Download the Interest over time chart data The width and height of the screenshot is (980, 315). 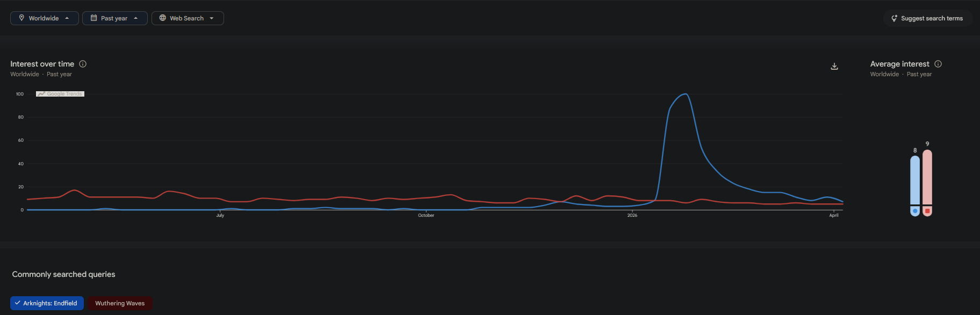pos(834,67)
